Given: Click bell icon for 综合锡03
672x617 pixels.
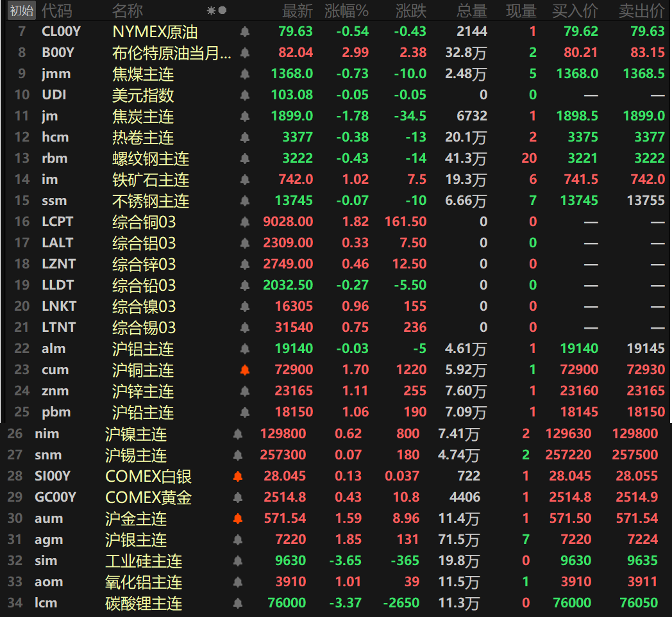Looking at the screenshot, I should 245,327.
